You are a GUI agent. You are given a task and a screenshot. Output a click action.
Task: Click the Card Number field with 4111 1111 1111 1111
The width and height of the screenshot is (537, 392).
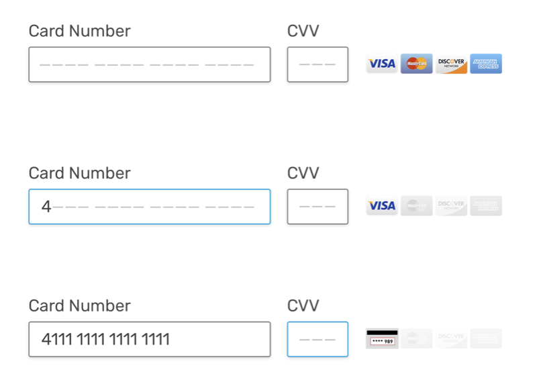[x=149, y=340]
